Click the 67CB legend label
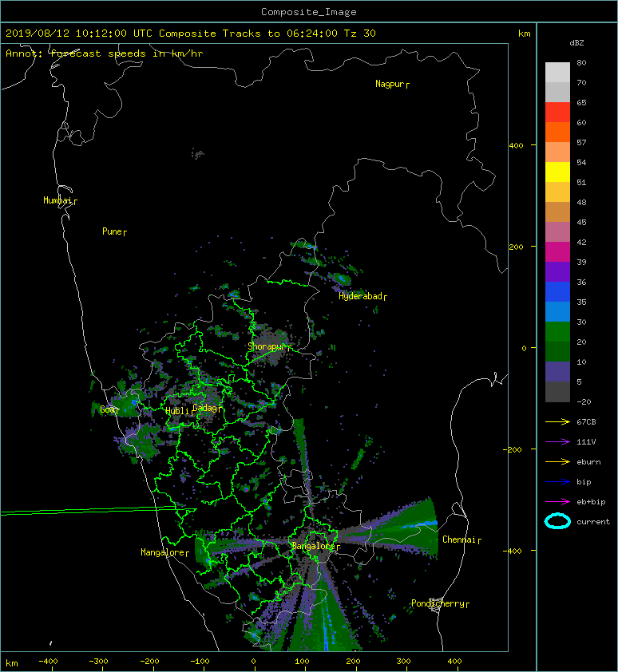The height and width of the screenshot is (672, 618). [586, 422]
